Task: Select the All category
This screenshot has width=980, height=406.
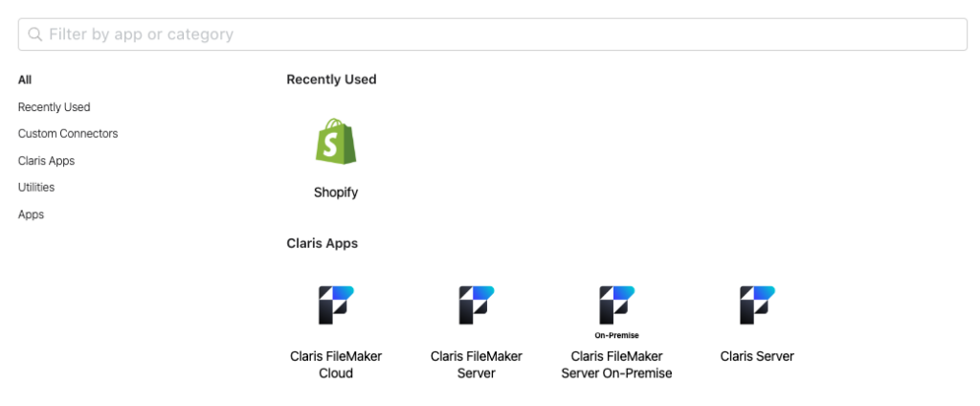Action: 25,80
